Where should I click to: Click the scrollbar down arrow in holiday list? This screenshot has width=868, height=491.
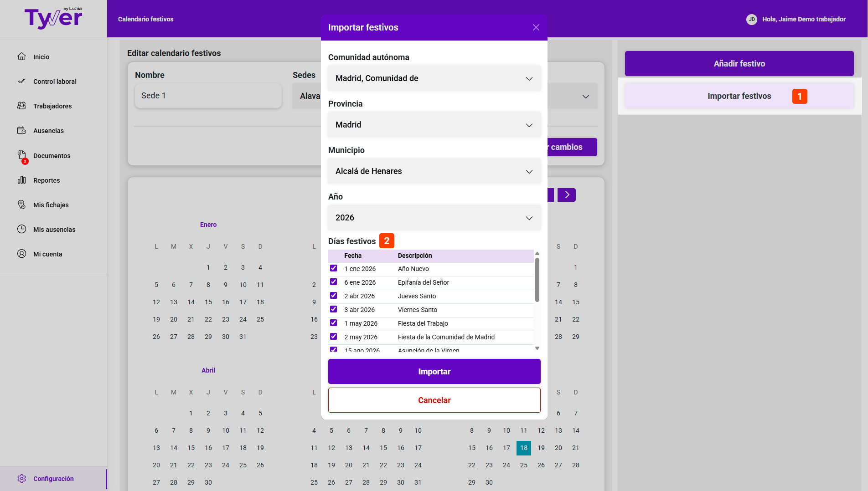[537, 348]
